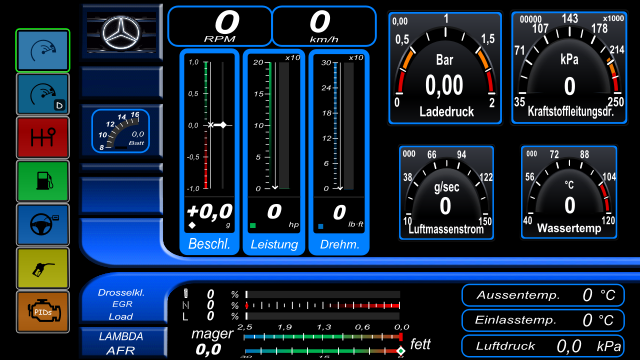Tap the small battery voltage gauge
This screenshot has height=360, width=640.
[121, 131]
